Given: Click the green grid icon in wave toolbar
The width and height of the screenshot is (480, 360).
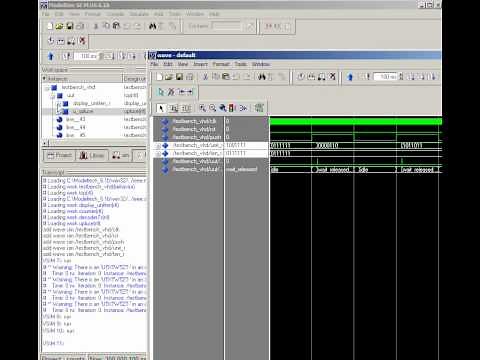Looking at the screenshot, I should tap(259, 108).
